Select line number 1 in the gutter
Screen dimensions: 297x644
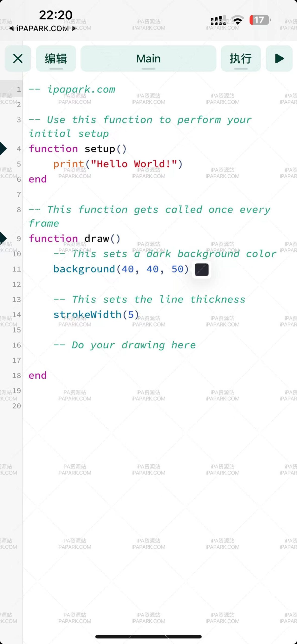(x=19, y=90)
